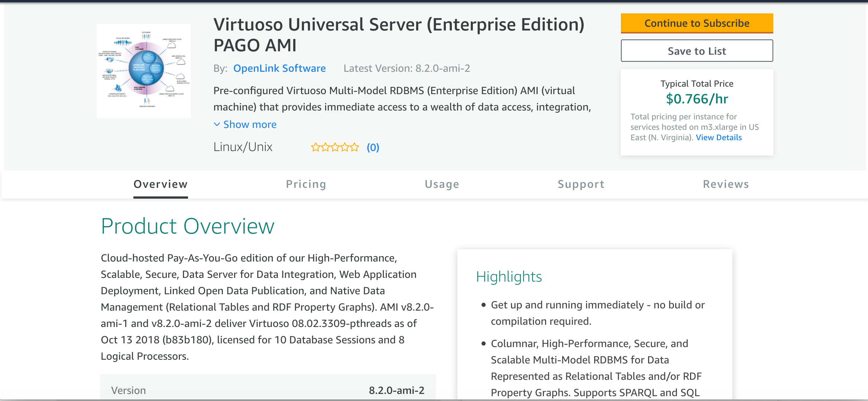
Task: Switch to the Support tab
Action: (x=581, y=184)
